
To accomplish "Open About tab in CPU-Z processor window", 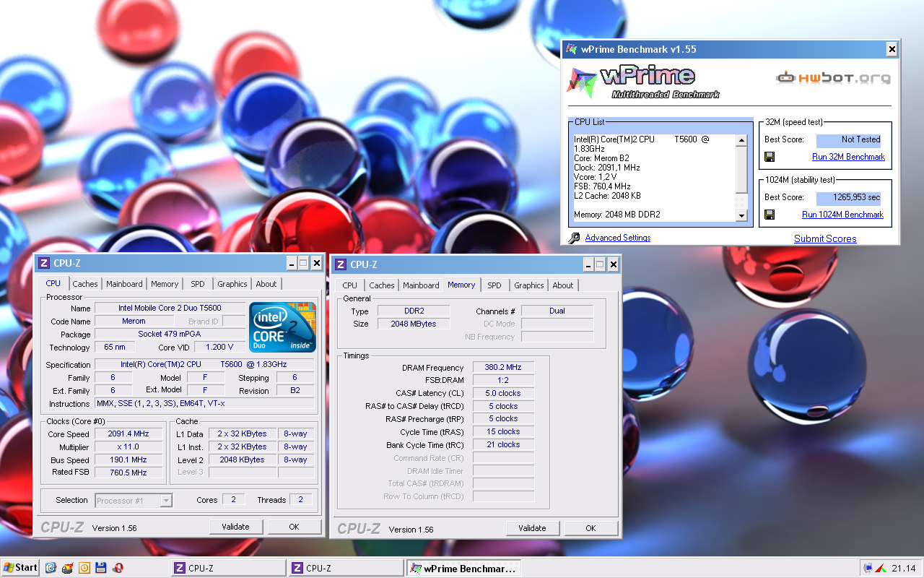I will point(266,284).
